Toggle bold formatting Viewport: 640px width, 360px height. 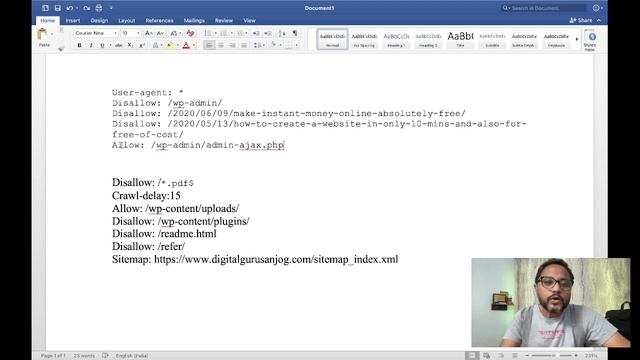coord(79,45)
